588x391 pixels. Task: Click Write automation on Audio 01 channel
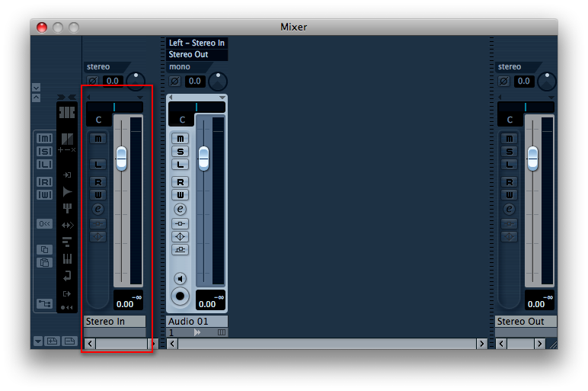181,195
